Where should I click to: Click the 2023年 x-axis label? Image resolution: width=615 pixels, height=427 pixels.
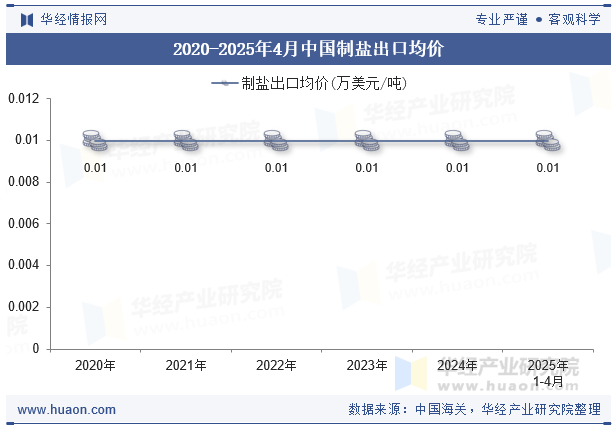click(x=367, y=365)
